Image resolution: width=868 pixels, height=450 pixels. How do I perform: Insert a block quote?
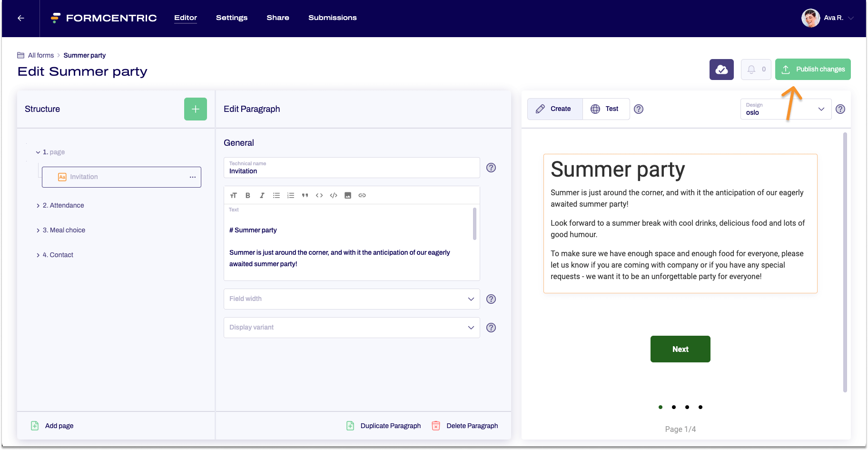[x=305, y=195]
